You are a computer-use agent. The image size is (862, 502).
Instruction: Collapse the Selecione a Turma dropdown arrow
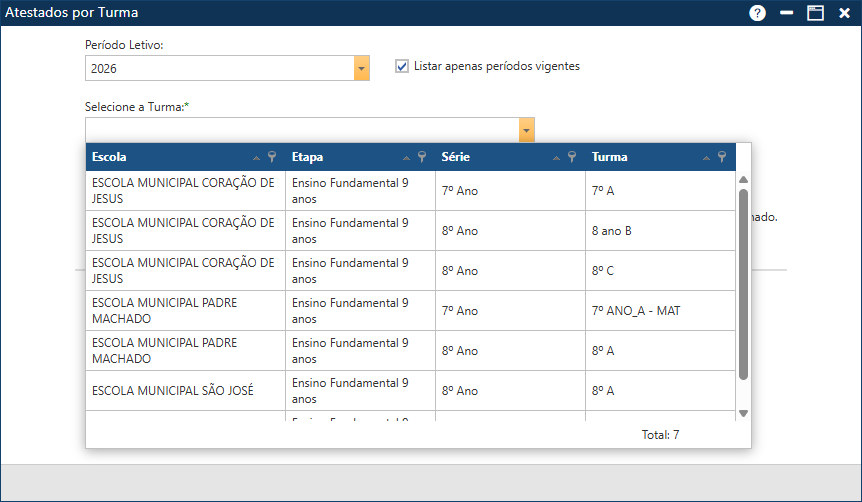[x=526, y=130]
